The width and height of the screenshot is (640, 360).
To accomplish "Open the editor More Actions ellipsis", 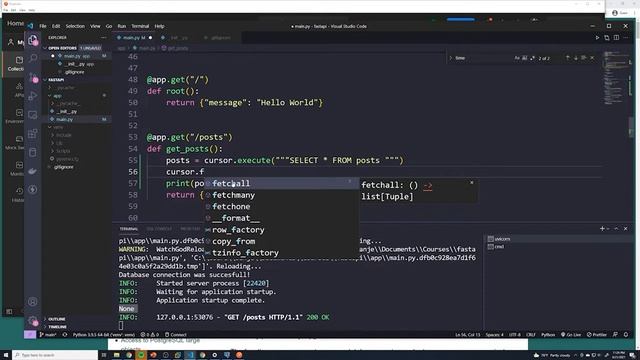I will click(x=626, y=38).
